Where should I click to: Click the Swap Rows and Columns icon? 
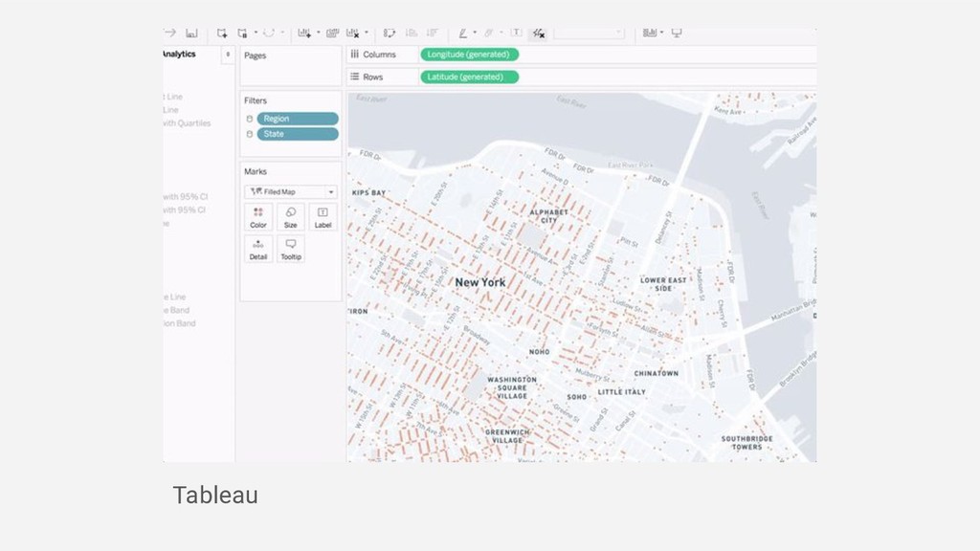coord(390,33)
